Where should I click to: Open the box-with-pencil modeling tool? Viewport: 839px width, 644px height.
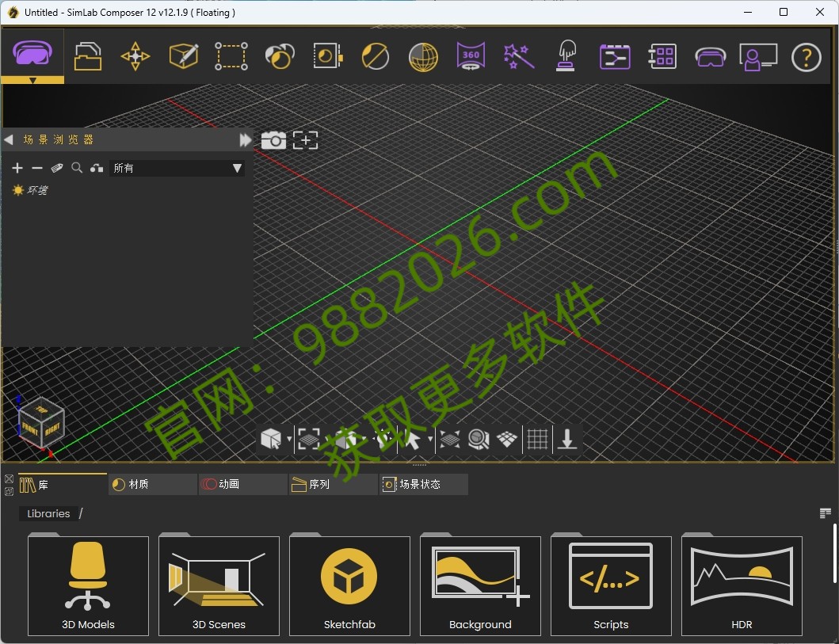point(184,55)
